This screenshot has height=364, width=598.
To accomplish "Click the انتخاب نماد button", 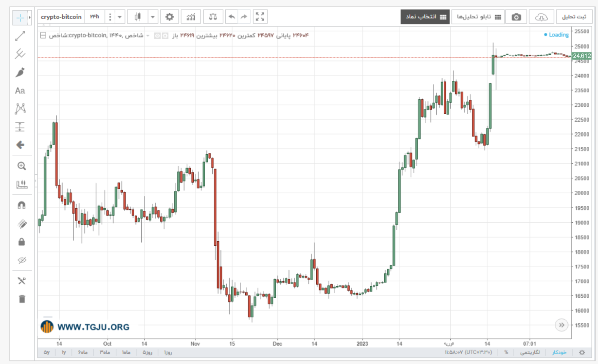I will point(425,17).
